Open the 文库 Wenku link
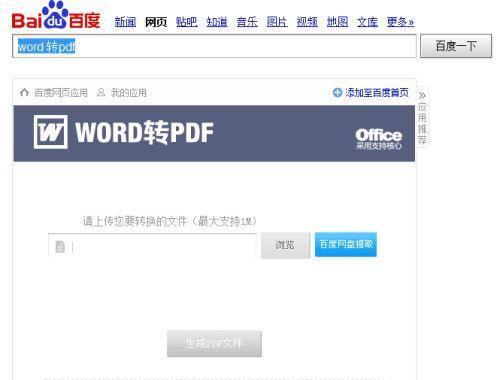Viewport: 500px width, 380px height. pos(367,22)
